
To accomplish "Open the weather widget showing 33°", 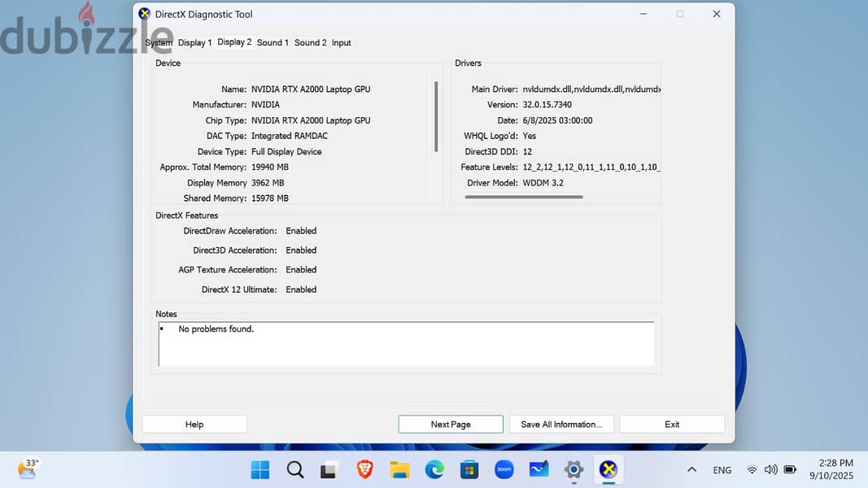I will [x=28, y=468].
